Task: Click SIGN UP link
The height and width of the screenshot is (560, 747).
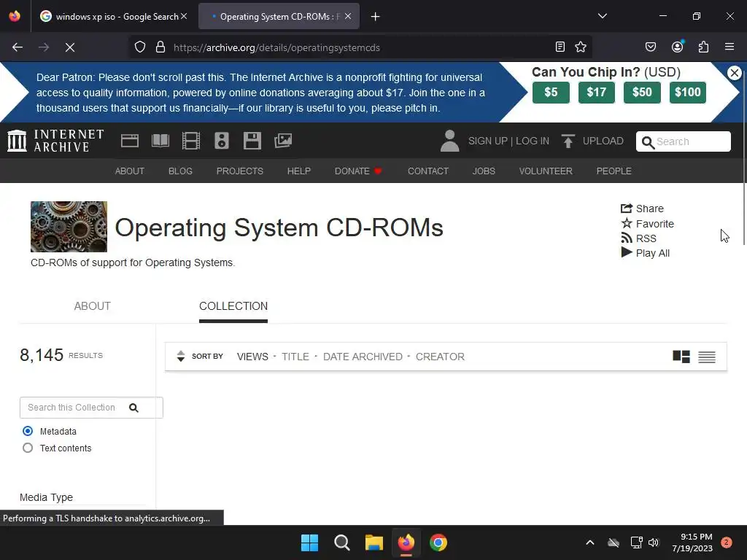Action: [x=488, y=141]
